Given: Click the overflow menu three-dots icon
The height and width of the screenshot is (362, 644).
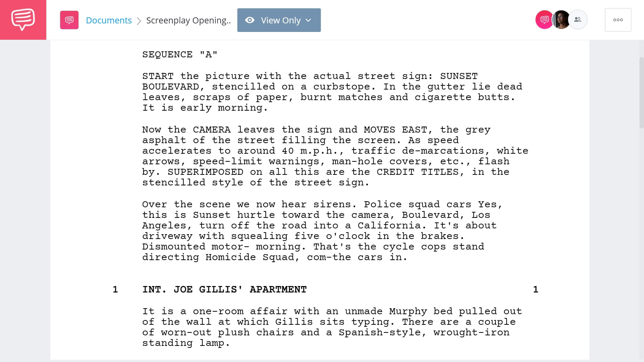Looking at the screenshot, I should [618, 20].
